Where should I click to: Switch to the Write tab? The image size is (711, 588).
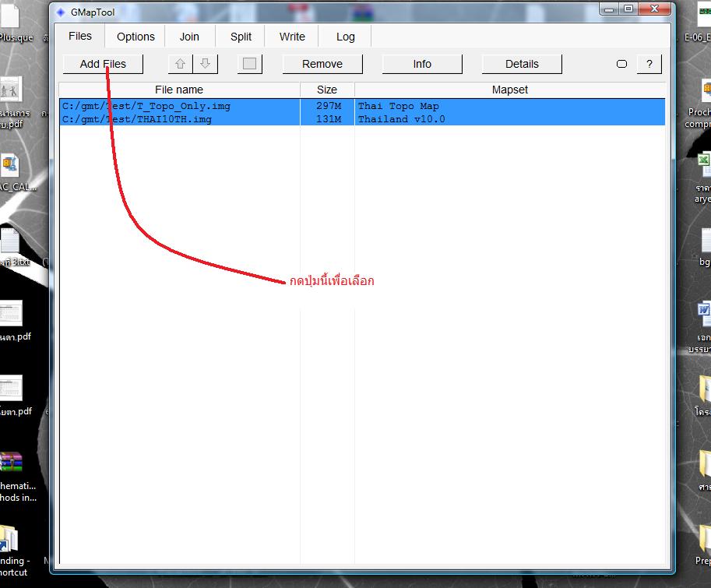click(x=292, y=37)
